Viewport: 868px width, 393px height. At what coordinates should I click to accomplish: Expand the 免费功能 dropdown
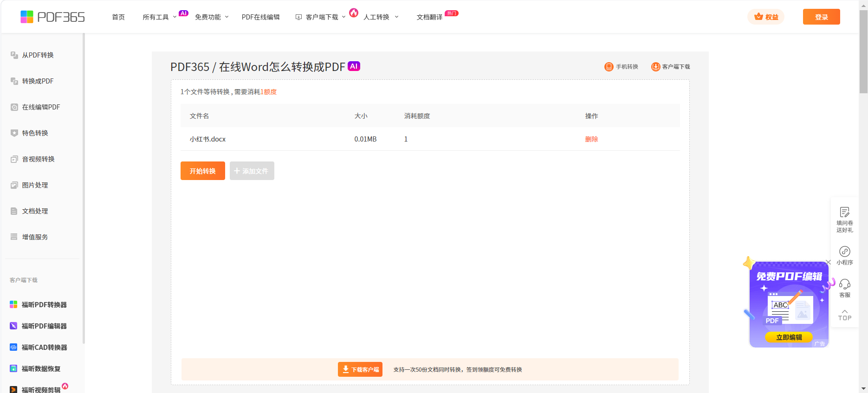[x=212, y=17]
